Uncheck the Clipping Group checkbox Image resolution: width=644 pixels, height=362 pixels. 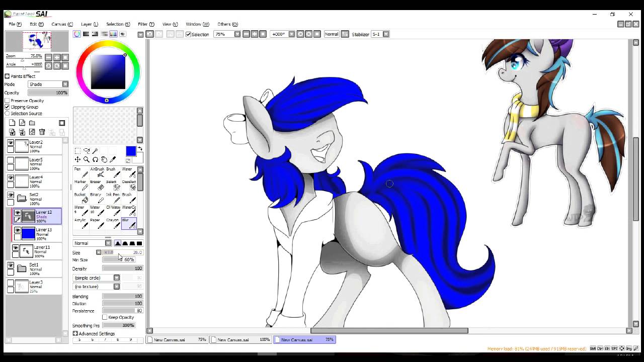coord(8,107)
